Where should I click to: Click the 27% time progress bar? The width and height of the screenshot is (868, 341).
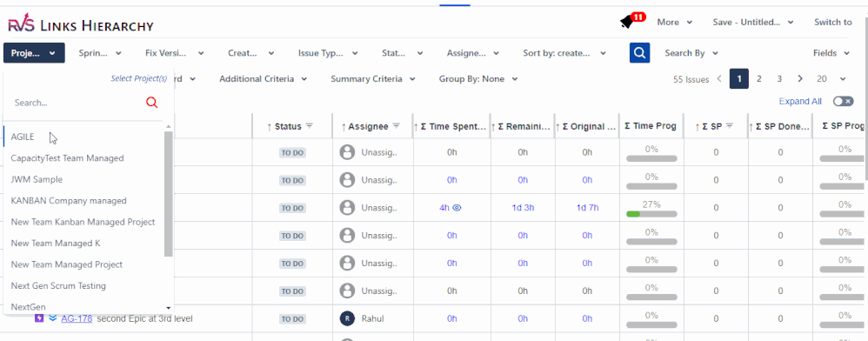point(651,214)
